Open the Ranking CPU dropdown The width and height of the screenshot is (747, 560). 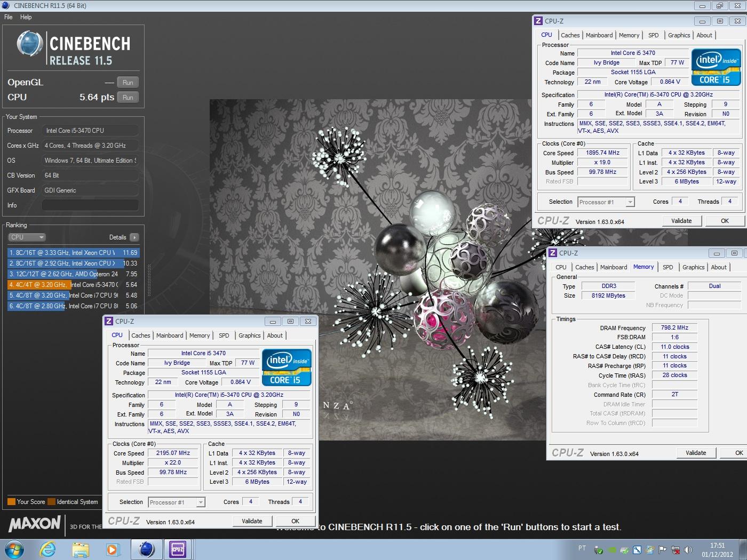(x=27, y=237)
